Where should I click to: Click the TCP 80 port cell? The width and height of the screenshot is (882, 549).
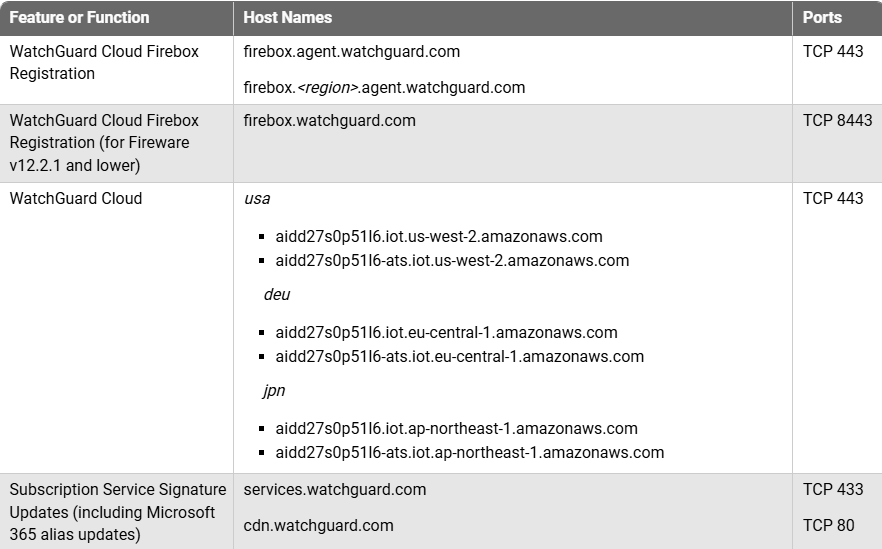[x=828, y=525]
